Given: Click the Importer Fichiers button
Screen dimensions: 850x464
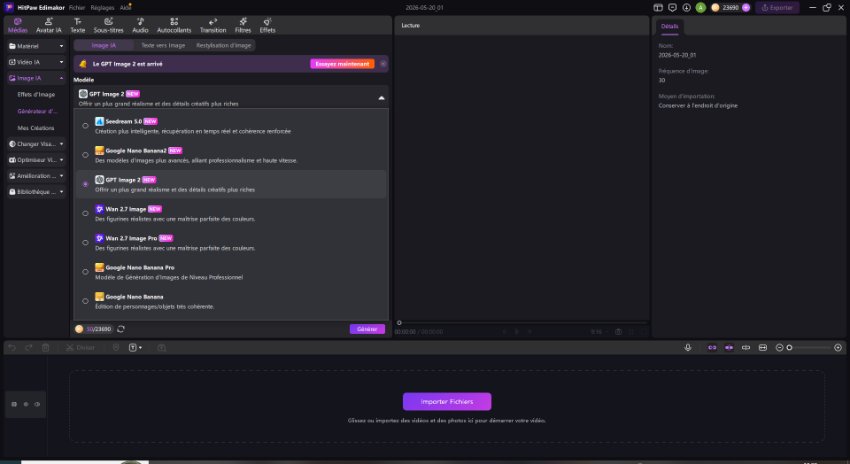Looking at the screenshot, I should pos(447,402).
